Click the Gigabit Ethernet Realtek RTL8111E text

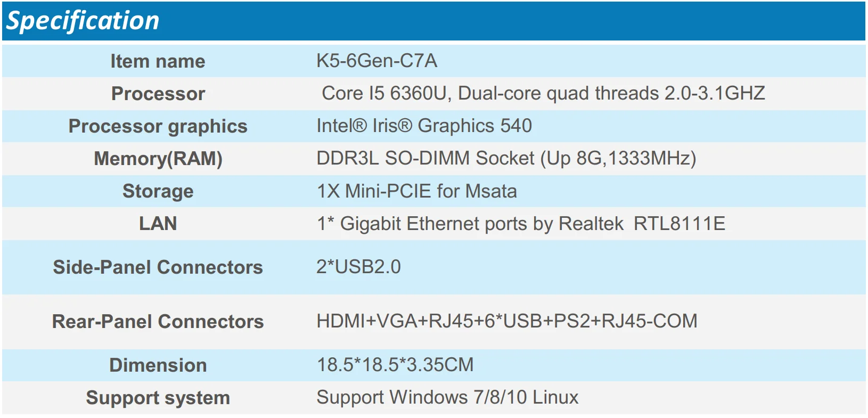point(520,224)
